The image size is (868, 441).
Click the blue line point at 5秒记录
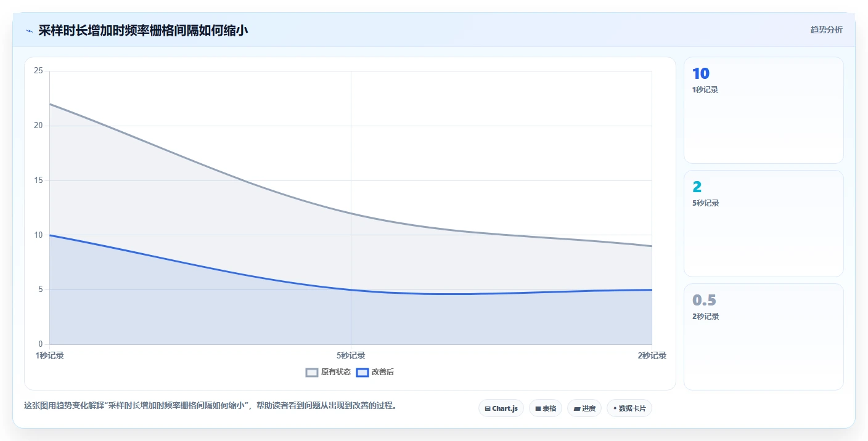(x=351, y=289)
